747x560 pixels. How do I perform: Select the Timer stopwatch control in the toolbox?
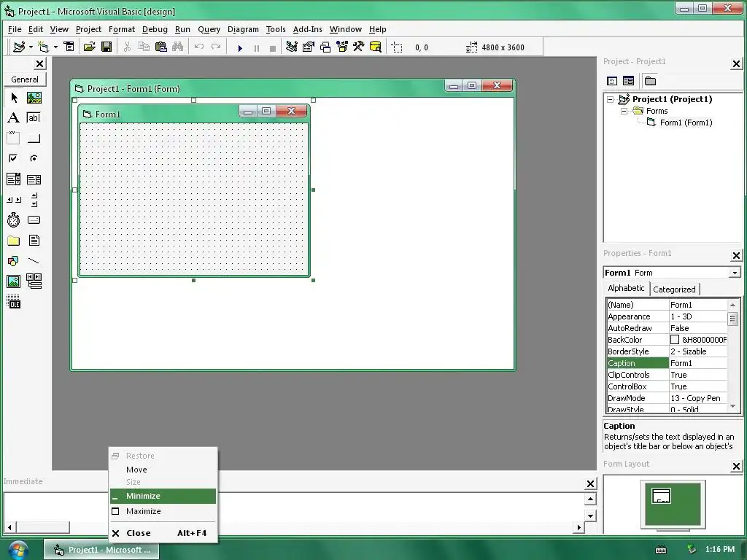[x=14, y=220]
